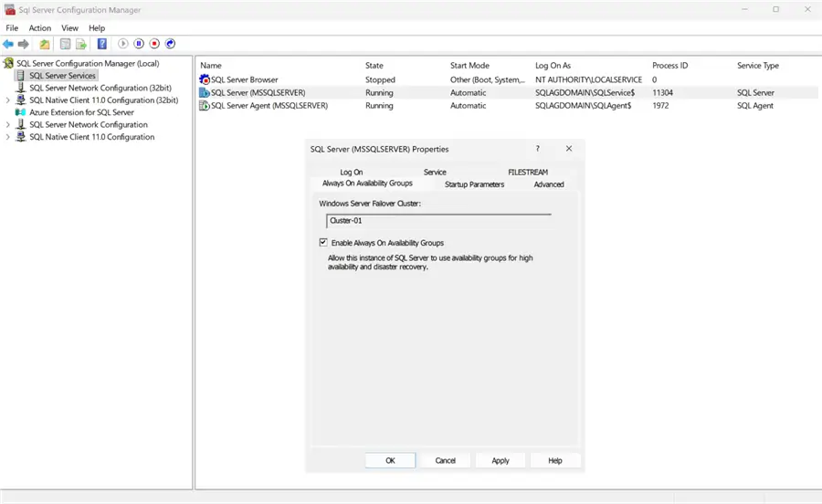Click the Windows Server Failover Cluster field Cluster-01
The width and height of the screenshot is (822, 504).
click(438, 221)
